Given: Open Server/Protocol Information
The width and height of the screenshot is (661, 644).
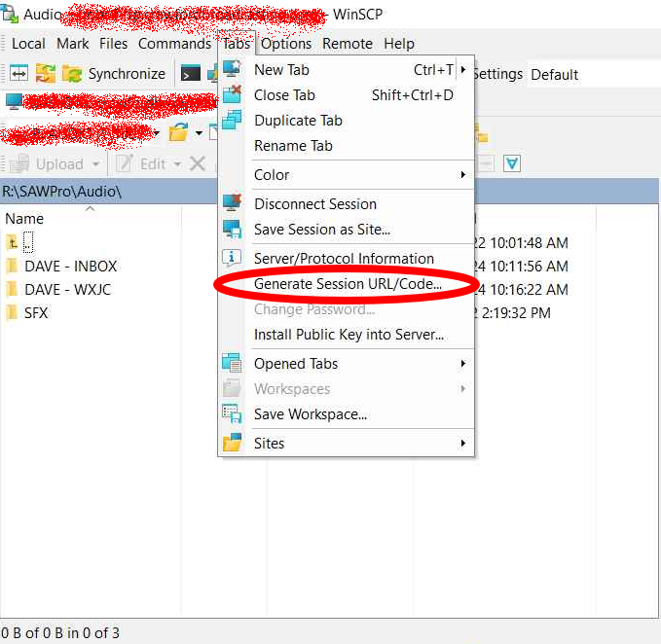Looking at the screenshot, I should (x=346, y=258).
